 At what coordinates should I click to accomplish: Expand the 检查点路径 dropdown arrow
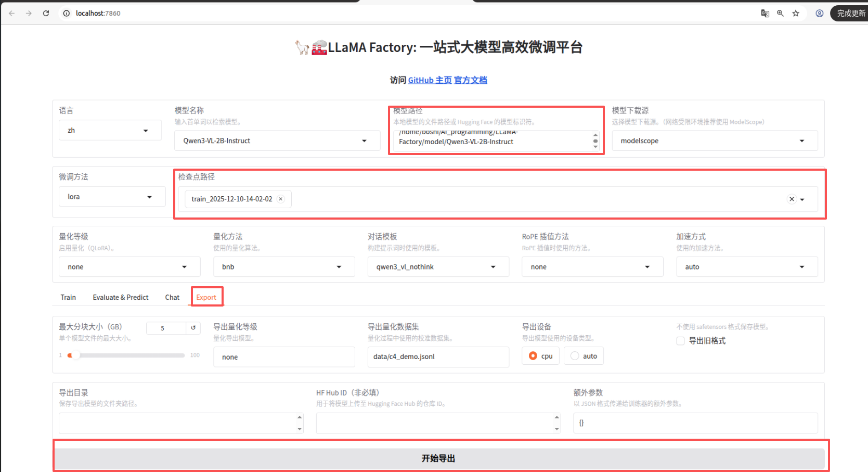click(x=802, y=199)
